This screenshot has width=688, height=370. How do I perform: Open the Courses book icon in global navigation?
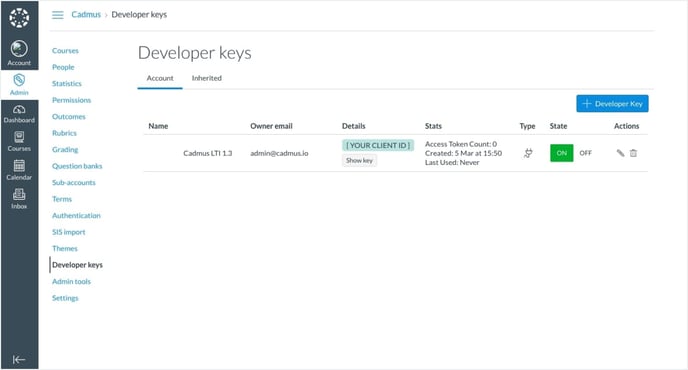(19, 137)
